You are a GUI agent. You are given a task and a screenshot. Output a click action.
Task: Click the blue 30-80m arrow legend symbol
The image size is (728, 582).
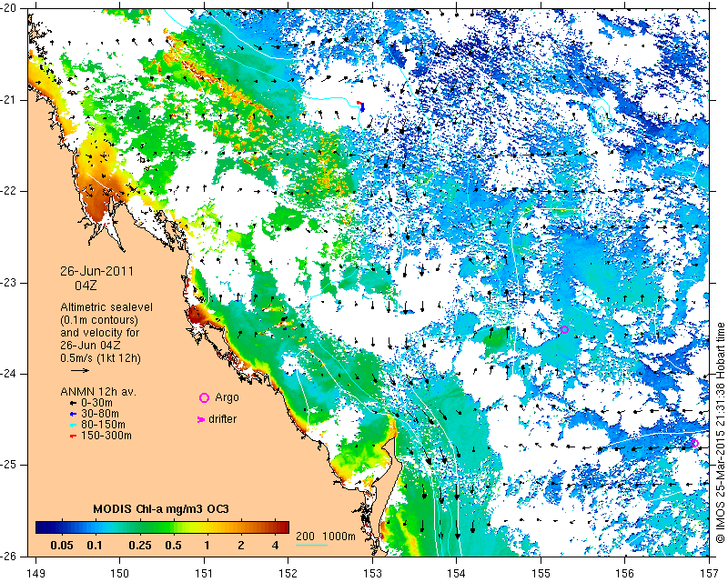tap(73, 414)
